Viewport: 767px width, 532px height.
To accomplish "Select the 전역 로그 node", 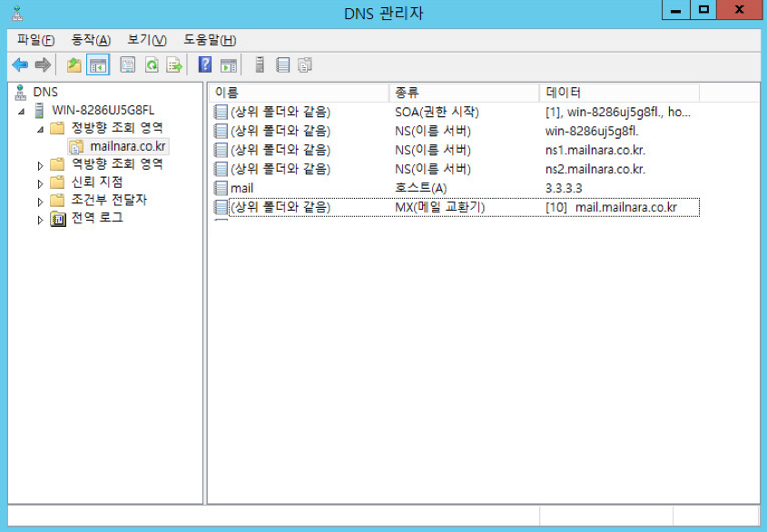I will point(97,218).
